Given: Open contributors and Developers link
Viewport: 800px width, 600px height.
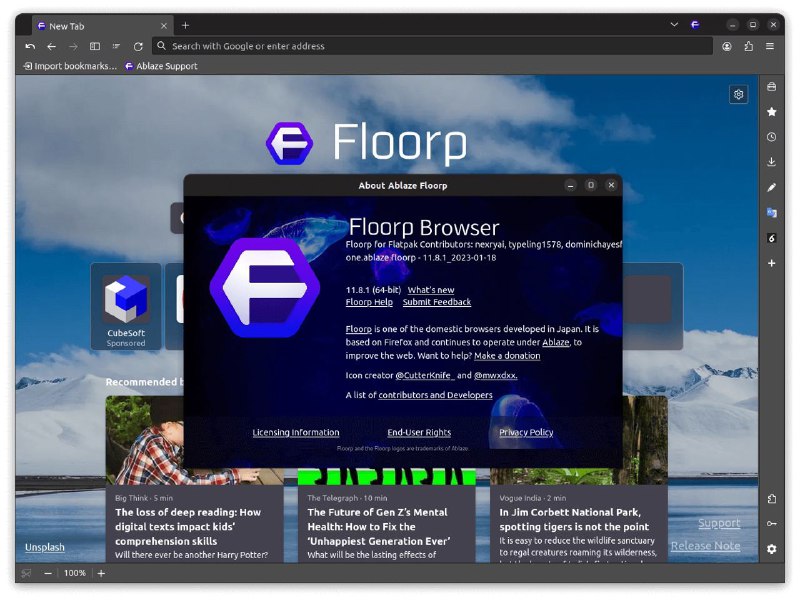Looking at the screenshot, I should point(435,395).
